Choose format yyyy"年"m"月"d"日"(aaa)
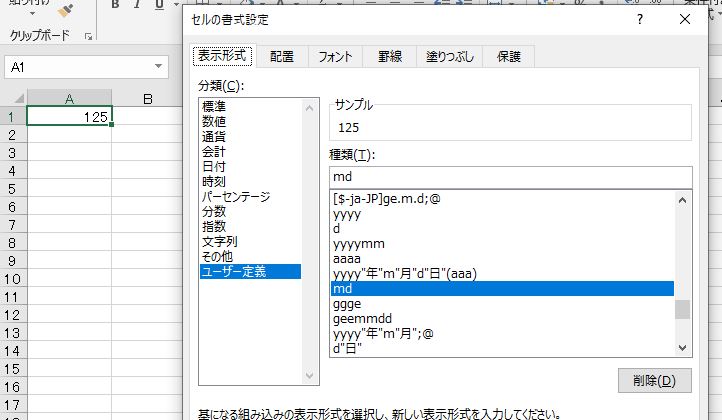The height and width of the screenshot is (420, 722). pos(502,274)
